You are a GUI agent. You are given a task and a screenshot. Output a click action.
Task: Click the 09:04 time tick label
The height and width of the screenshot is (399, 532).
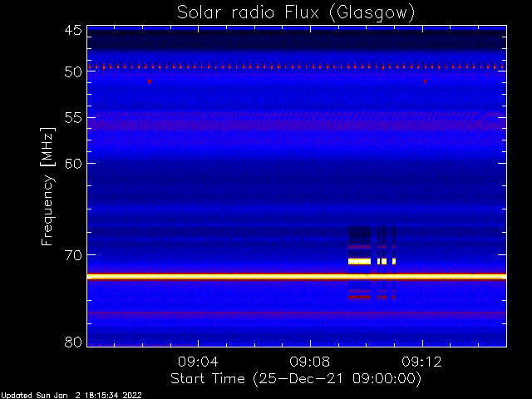pyautogui.click(x=198, y=362)
